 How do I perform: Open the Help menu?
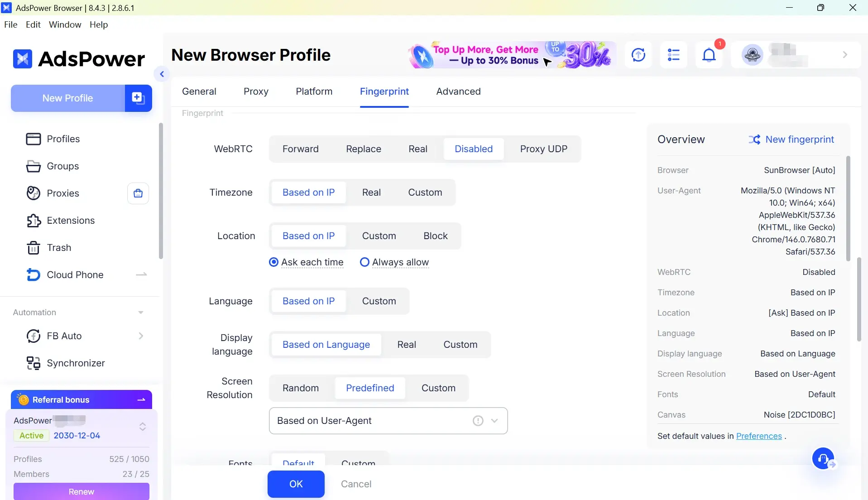click(x=99, y=24)
